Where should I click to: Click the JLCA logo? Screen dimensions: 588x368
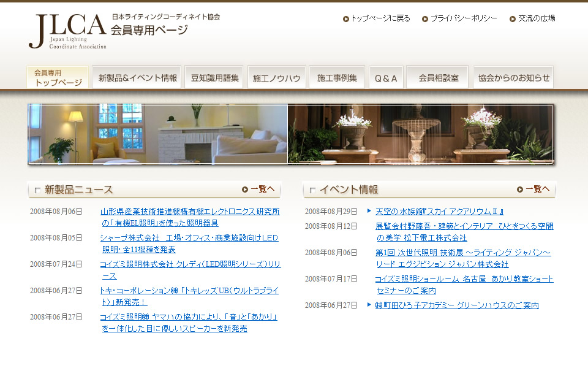[x=67, y=31]
